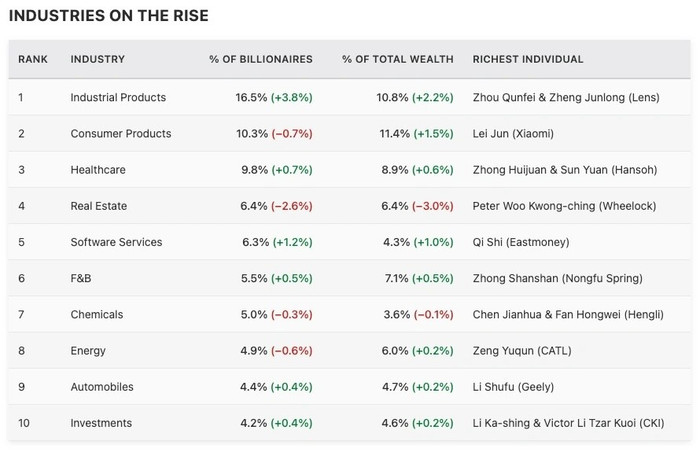Select the Consumer Products industry cell
Viewport: 700px width, 455px height.
[x=120, y=133]
